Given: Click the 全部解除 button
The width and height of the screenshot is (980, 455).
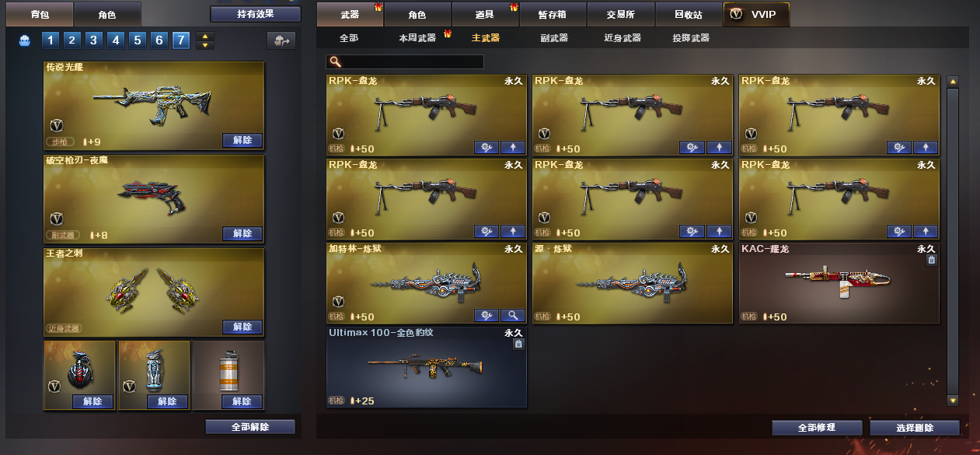Looking at the screenshot, I should [250, 427].
